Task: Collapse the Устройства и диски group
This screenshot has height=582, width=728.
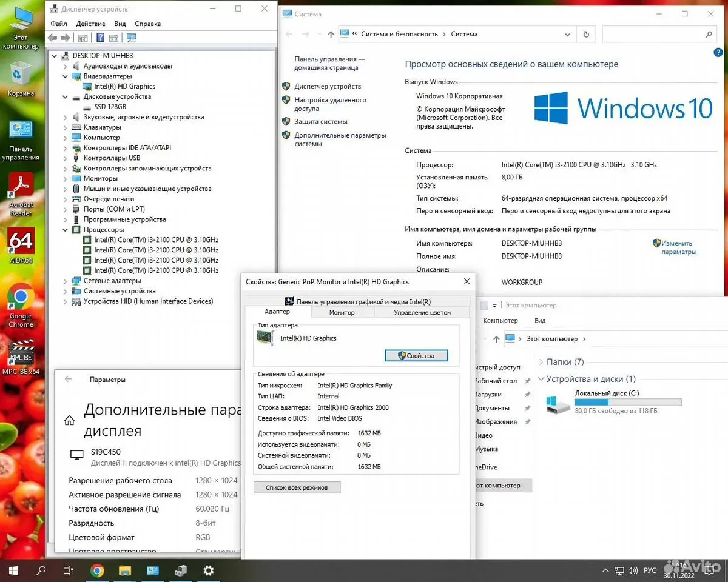Action: pos(541,379)
